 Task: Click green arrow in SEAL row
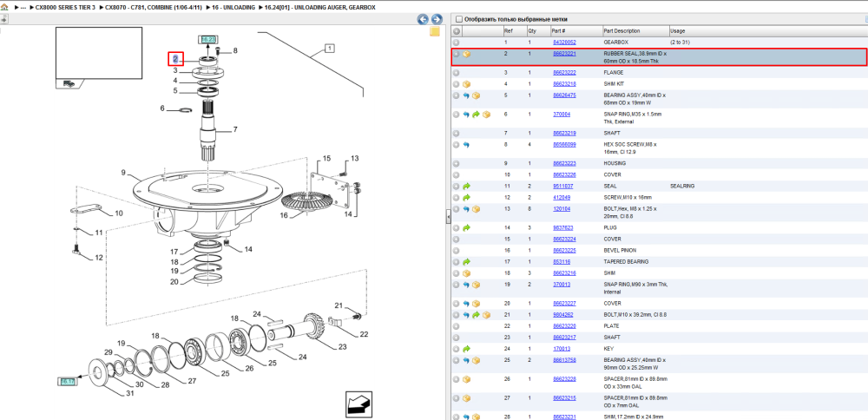467,187
